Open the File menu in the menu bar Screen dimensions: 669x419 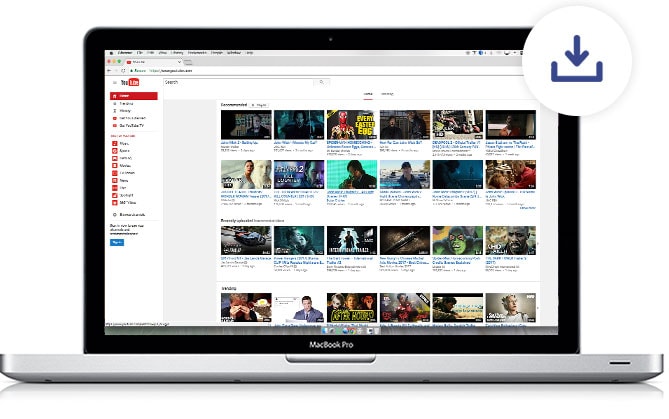pos(140,53)
